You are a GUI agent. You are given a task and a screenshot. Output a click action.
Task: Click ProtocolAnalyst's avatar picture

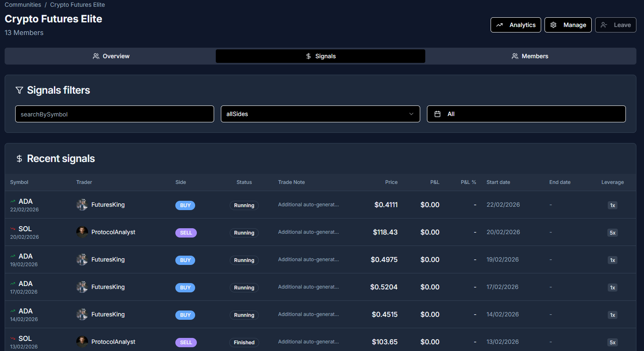tap(82, 232)
